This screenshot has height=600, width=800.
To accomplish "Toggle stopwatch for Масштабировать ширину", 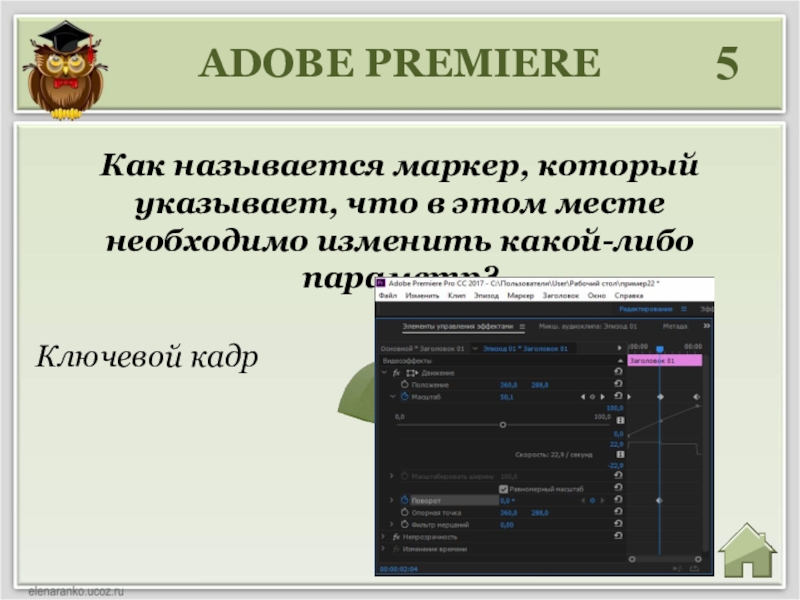I will click(x=405, y=476).
